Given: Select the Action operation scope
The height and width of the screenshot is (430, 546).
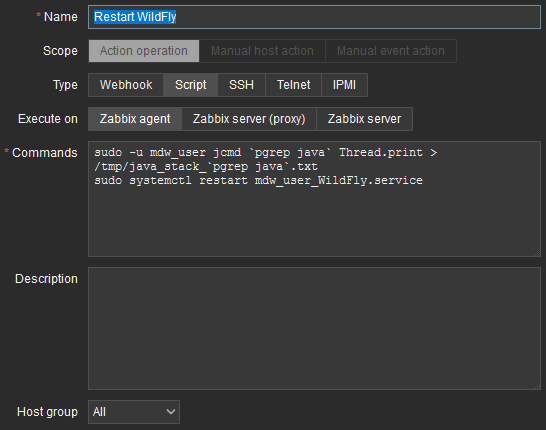Looking at the screenshot, I should pyautogui.click(x=143, y=51).
